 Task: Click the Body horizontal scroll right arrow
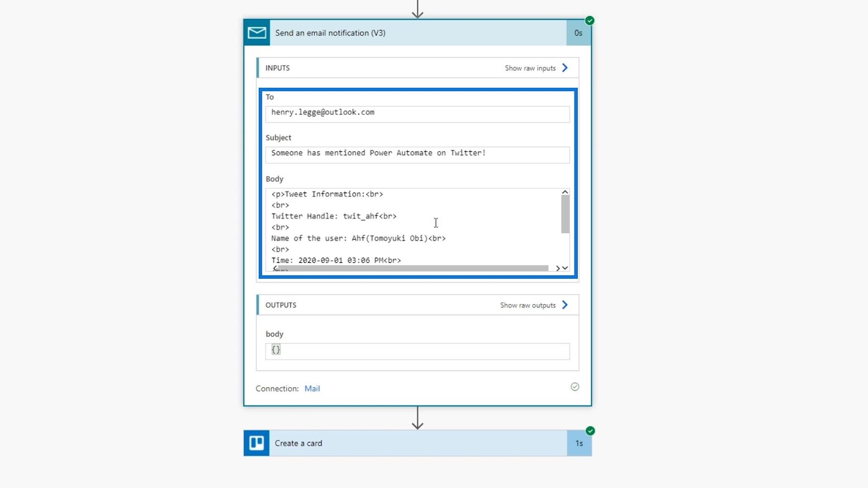[558, 268]
